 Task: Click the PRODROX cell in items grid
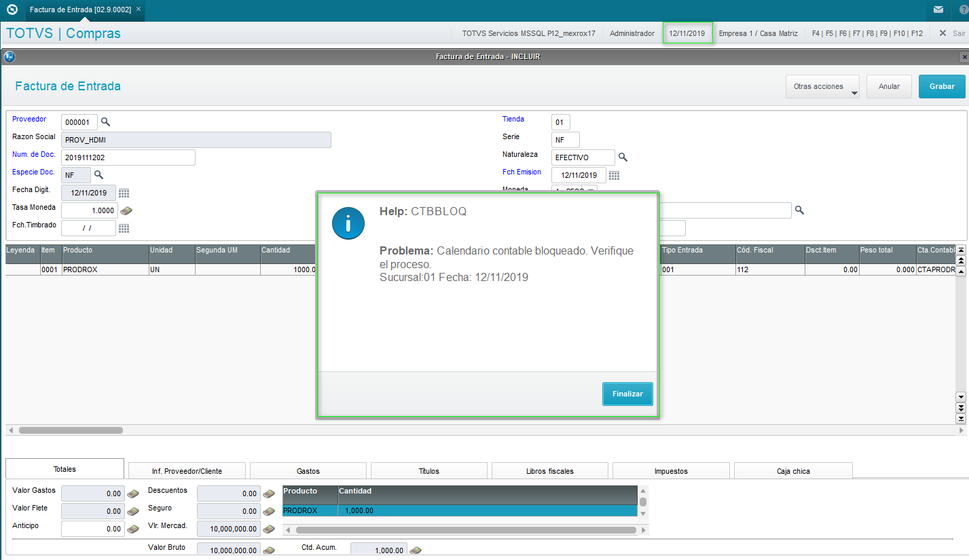point(105,269)
